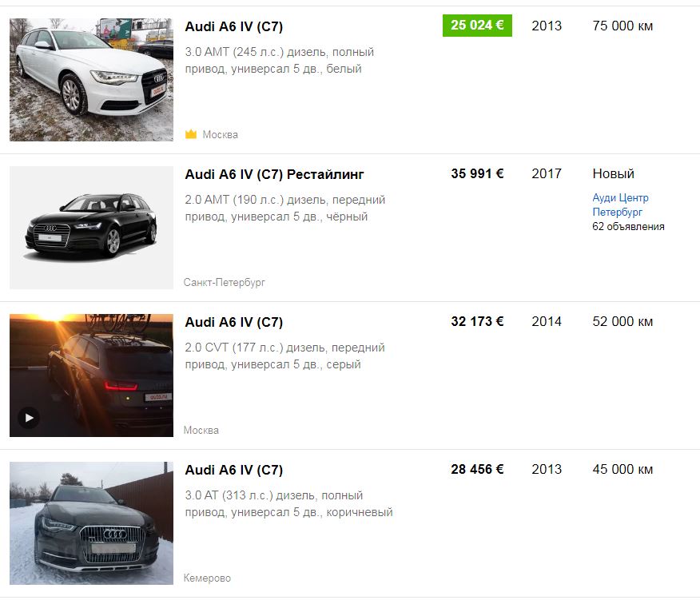Click the 28 456 € price

click(477, 469)
